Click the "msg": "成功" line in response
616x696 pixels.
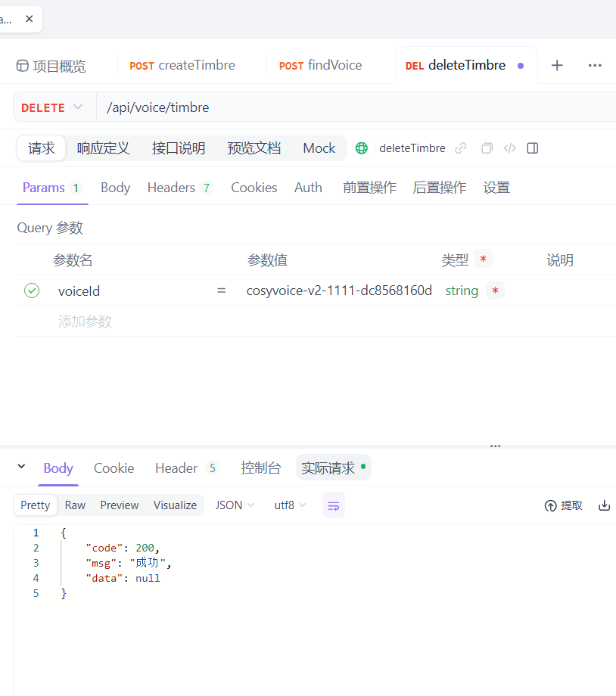(x=129, y=563)
